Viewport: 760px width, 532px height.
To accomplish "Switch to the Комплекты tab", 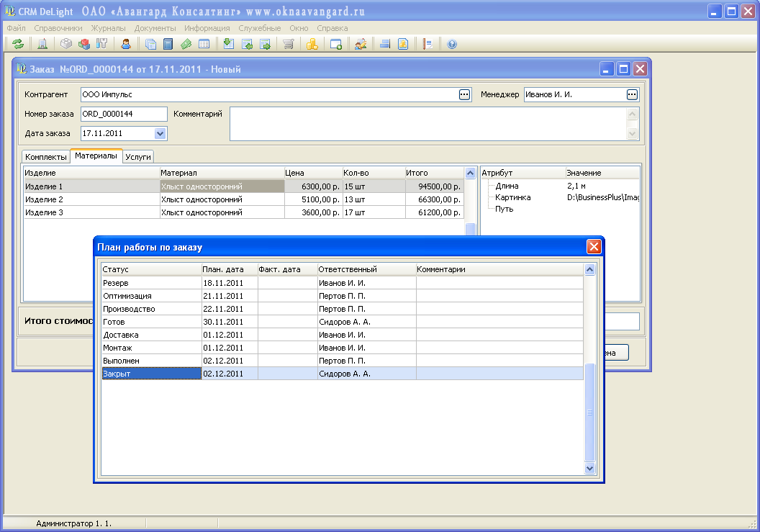I will point(45,157).
